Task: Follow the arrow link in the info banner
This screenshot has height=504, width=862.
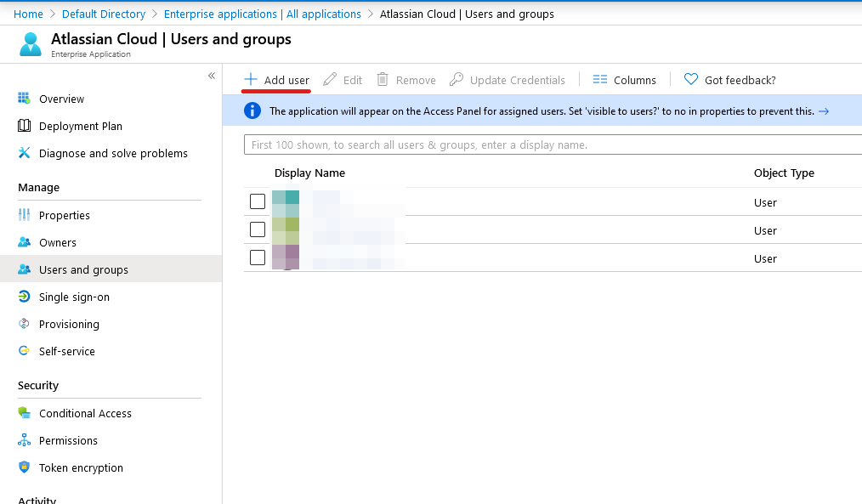Action: (823, 111)
